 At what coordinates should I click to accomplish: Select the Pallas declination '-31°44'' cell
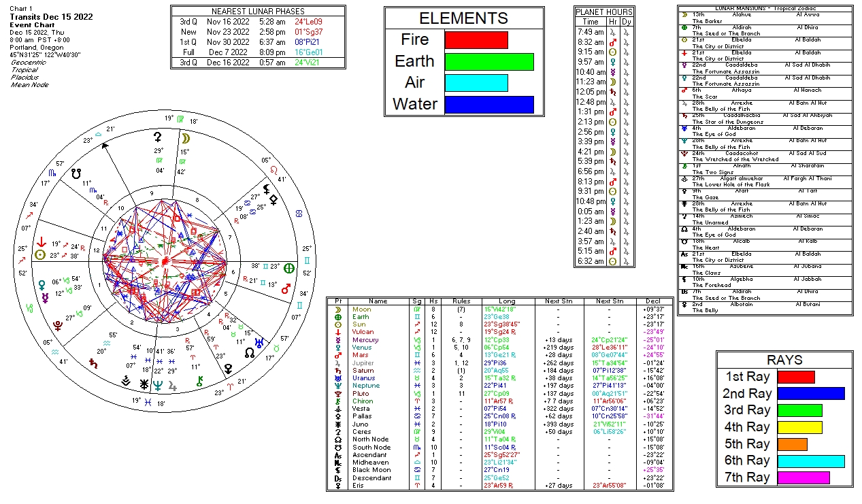point(652,417)
